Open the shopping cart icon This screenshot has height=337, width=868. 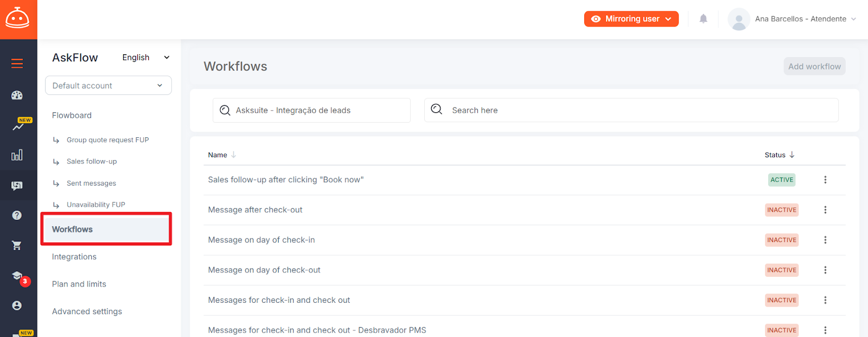(17, 245)
